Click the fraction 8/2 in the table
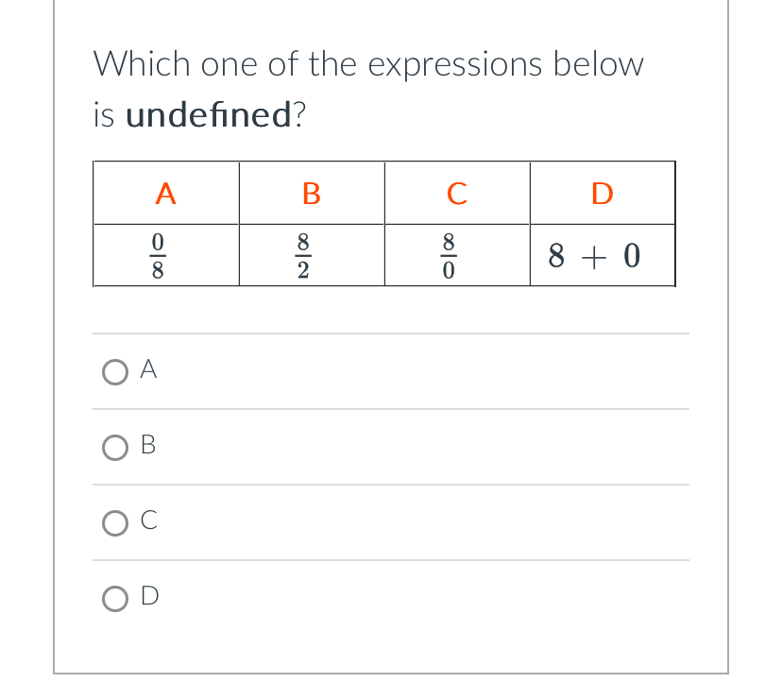This screenshot has width=782, height=700. pos(302,253)
